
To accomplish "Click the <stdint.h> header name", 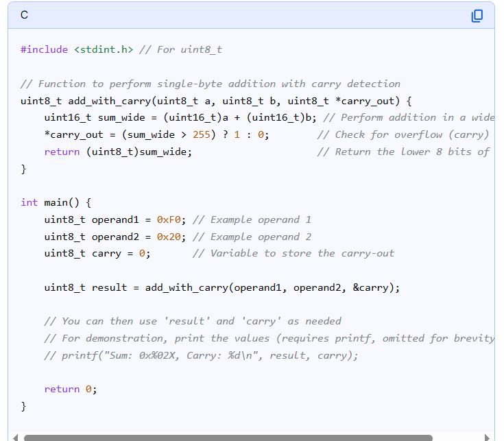I will (103, 49).
